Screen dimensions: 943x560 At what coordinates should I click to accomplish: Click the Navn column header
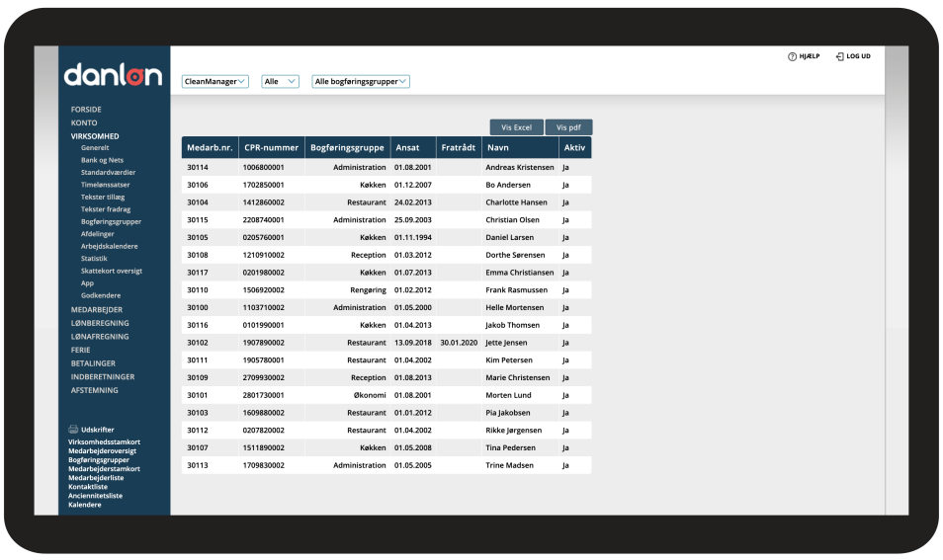(x=498, y=148)
